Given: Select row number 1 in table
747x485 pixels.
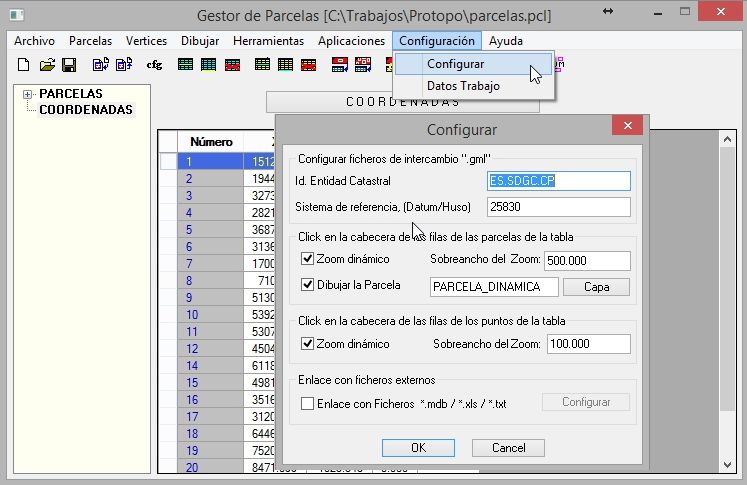Looking at the screenshot, I should click(x=211, y=162).
